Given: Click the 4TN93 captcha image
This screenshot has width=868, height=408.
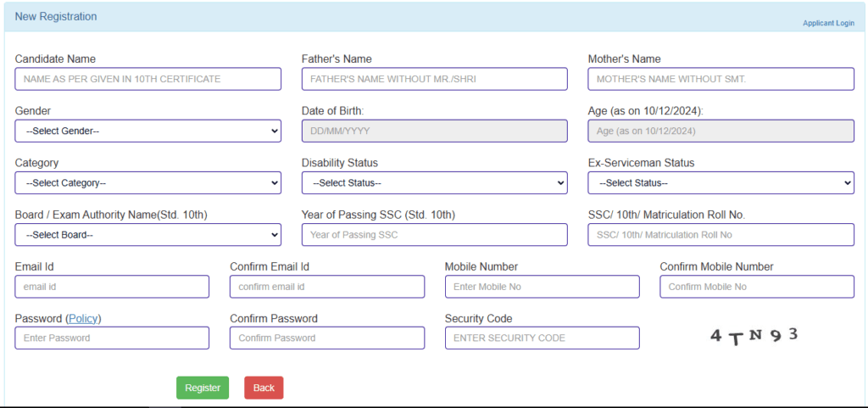Looking at the screenshot, I should (x=754, y=336).
